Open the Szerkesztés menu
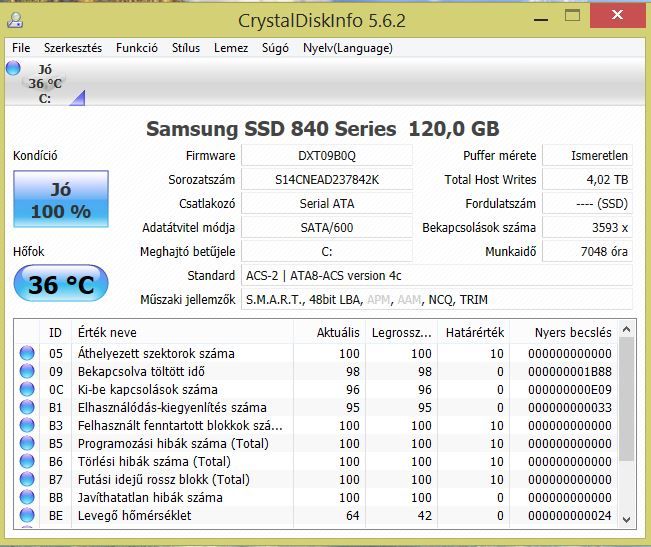 click(73, 48)
